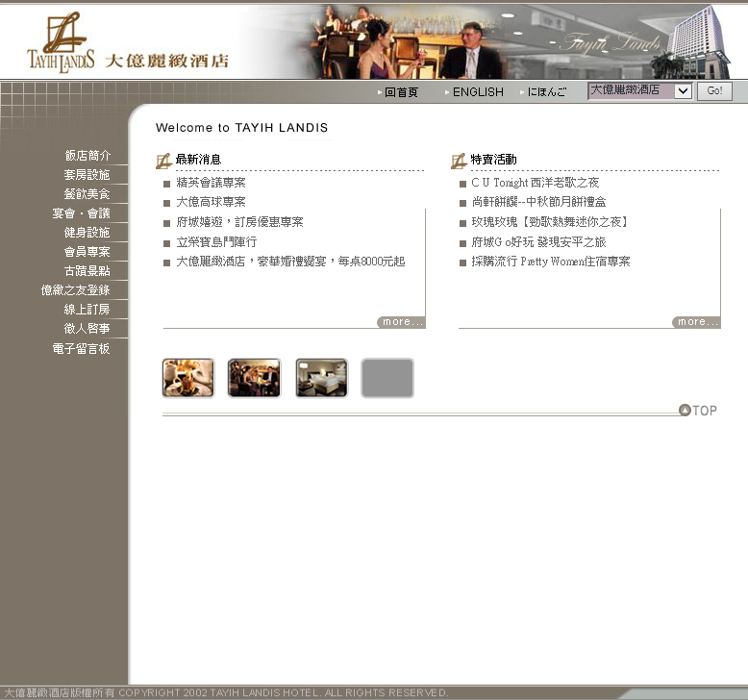
Task: Click the Welcome to TAYIH LANDIS heading
Action: (242, 128)
